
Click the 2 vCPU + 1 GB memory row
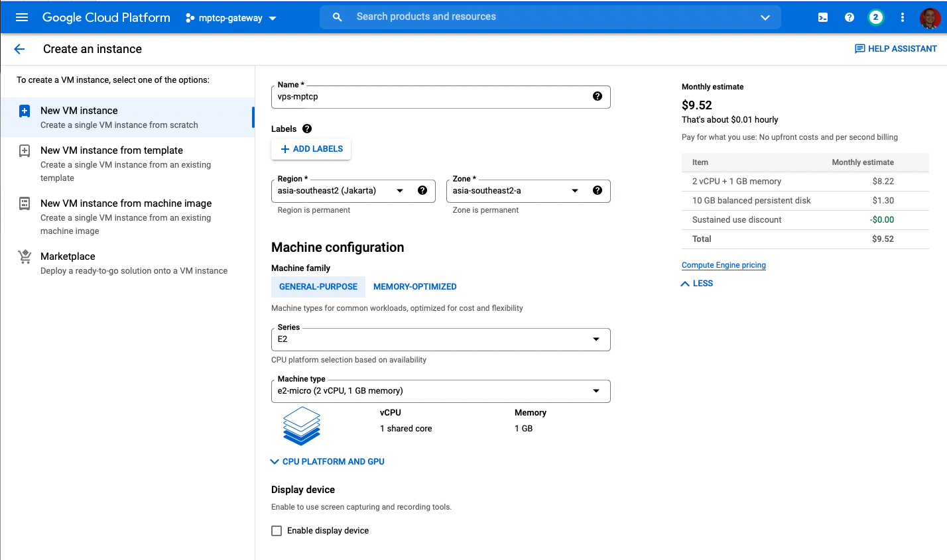(x=805, y=182)
